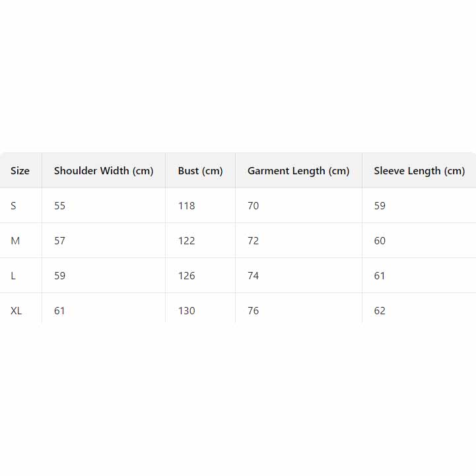Image resolution: width=476 pixels, height=476 pixels.
Task: Select the Bust (cm) column header
Action: tap(200, 171)
